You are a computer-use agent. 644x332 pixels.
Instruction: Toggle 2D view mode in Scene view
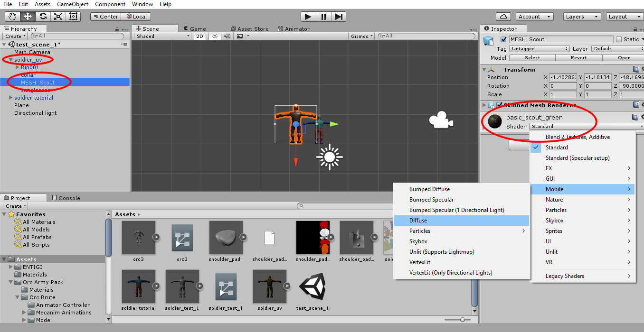pyautogui.click(x=199, y=36)
